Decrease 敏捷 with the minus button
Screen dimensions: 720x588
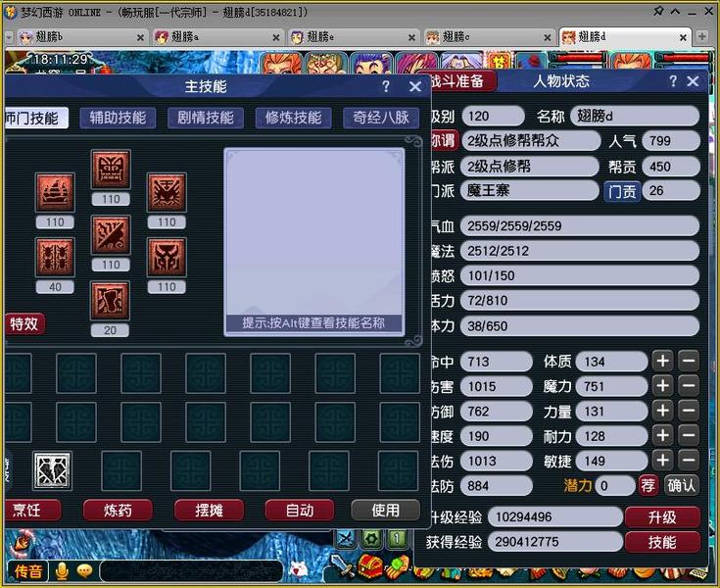pyautogui.click(x=689, y=461)
